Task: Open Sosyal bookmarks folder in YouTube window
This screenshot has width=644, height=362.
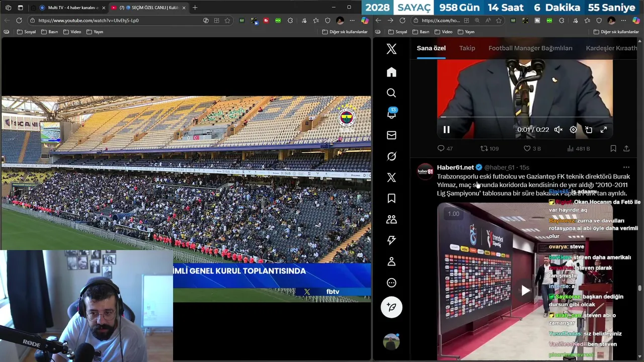Action: tap(27, 32)
